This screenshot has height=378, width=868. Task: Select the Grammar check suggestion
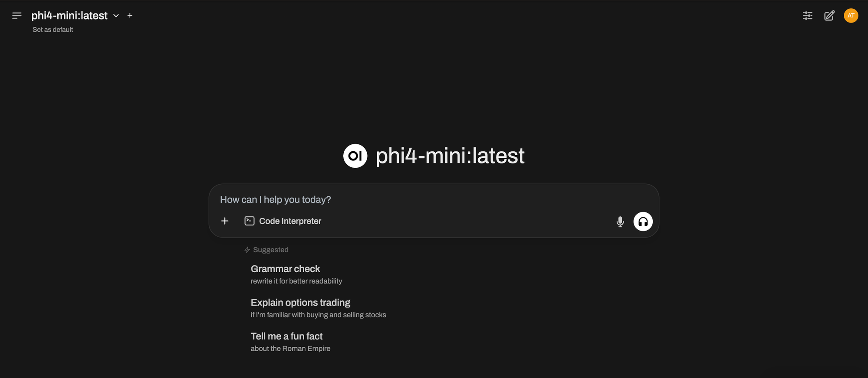tap(285, 269)
